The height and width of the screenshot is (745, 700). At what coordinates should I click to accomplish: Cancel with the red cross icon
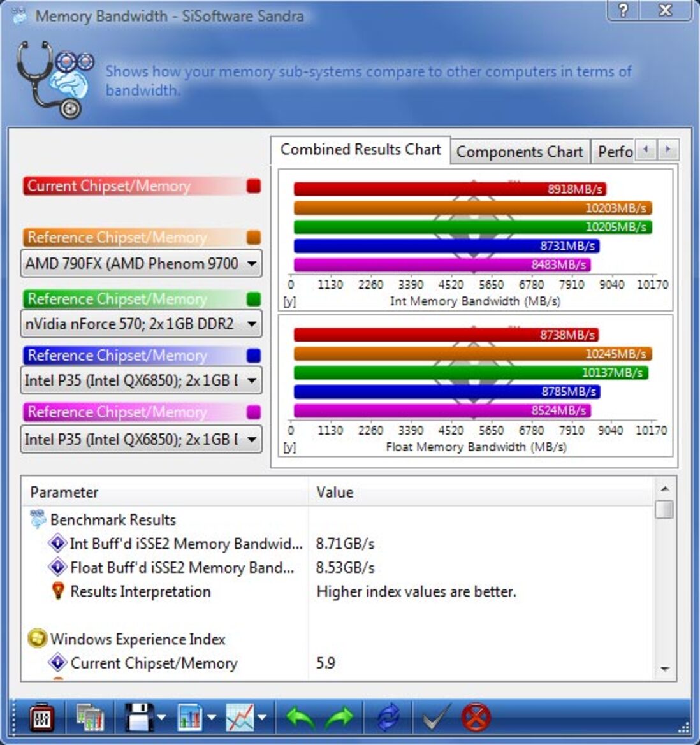point(476,718)
